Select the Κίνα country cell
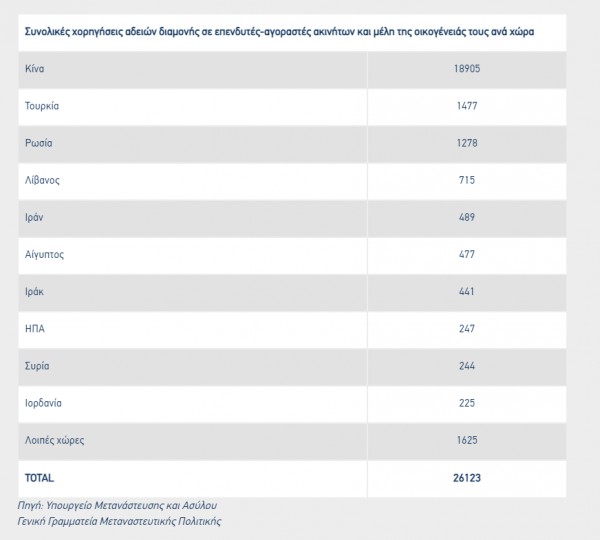The image size is (600, 540). click(36, 69)
